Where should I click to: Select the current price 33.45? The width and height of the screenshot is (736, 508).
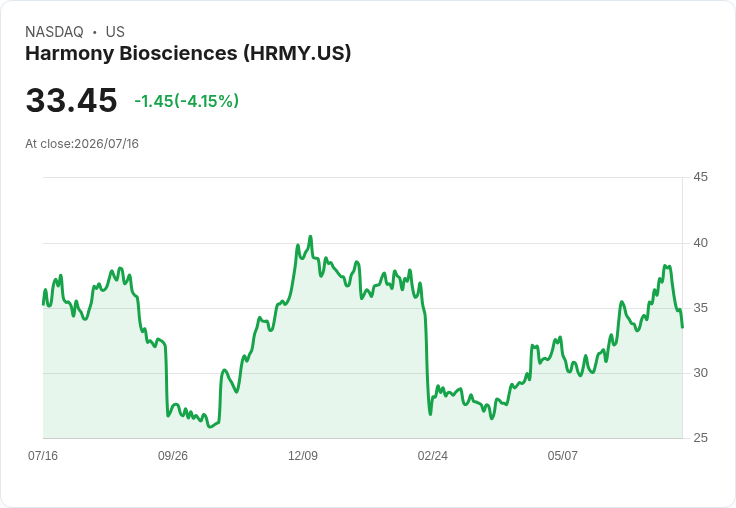[x=71, y=100]
